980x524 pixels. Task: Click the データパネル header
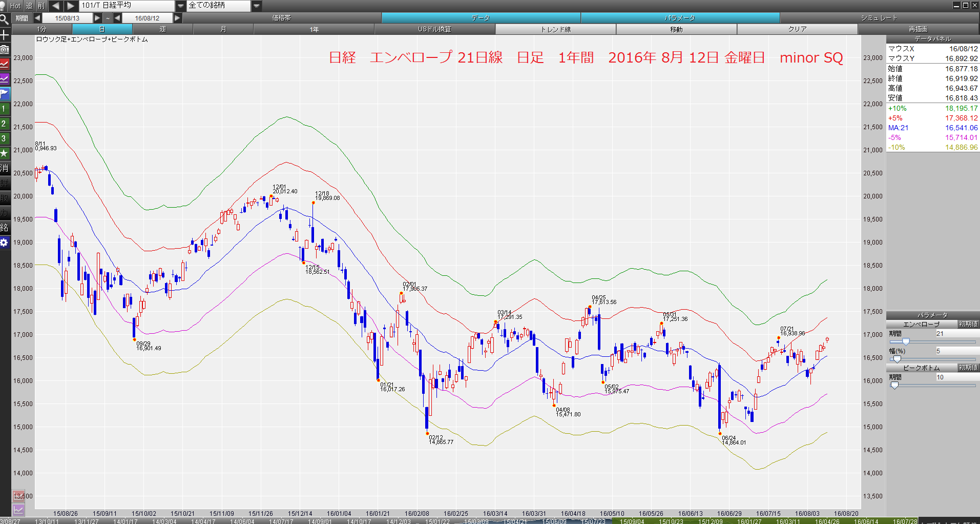933,39
